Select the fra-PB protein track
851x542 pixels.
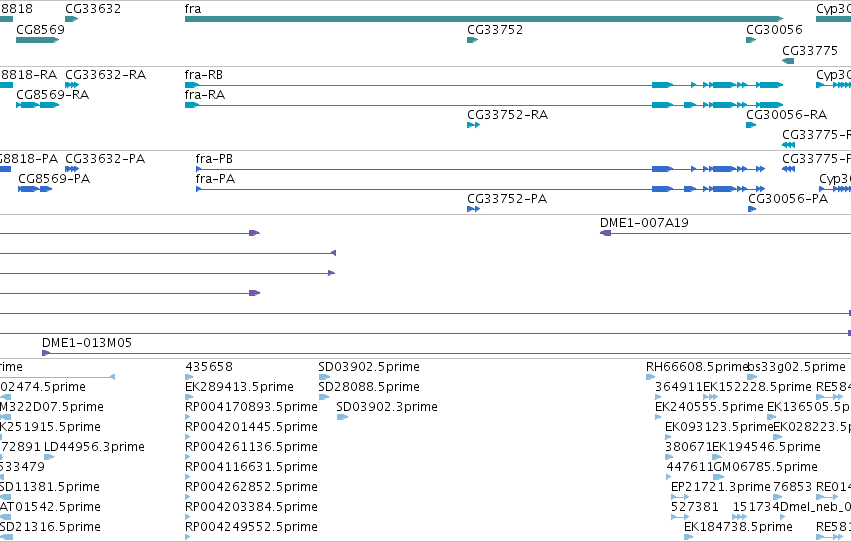(x=481, y=169)
